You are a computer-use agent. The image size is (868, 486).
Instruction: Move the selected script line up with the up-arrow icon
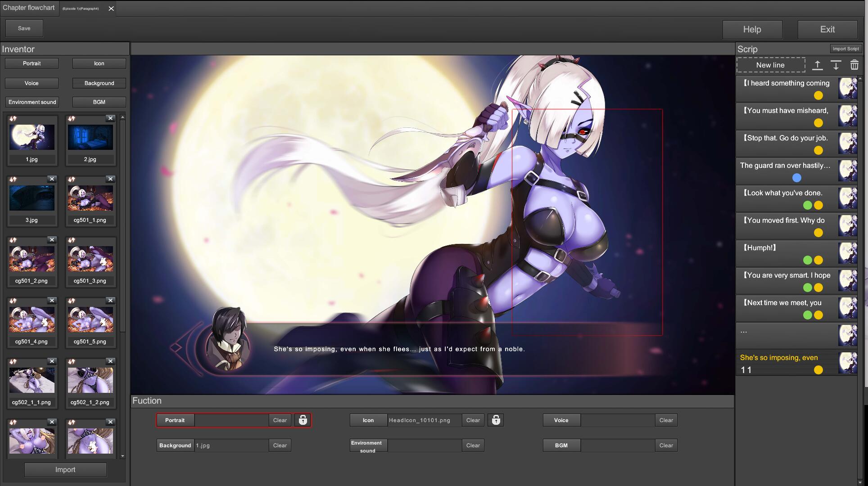click(x=817, y=65)
